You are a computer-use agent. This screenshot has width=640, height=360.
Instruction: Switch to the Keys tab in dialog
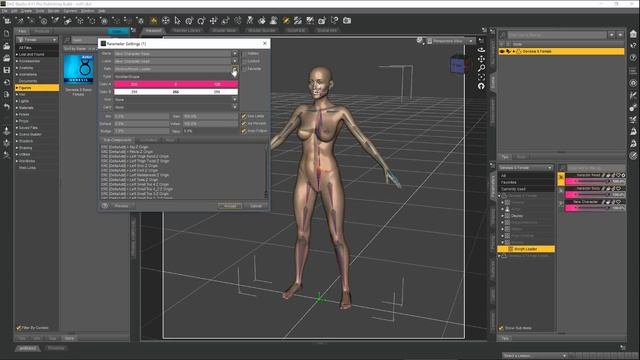170,140
